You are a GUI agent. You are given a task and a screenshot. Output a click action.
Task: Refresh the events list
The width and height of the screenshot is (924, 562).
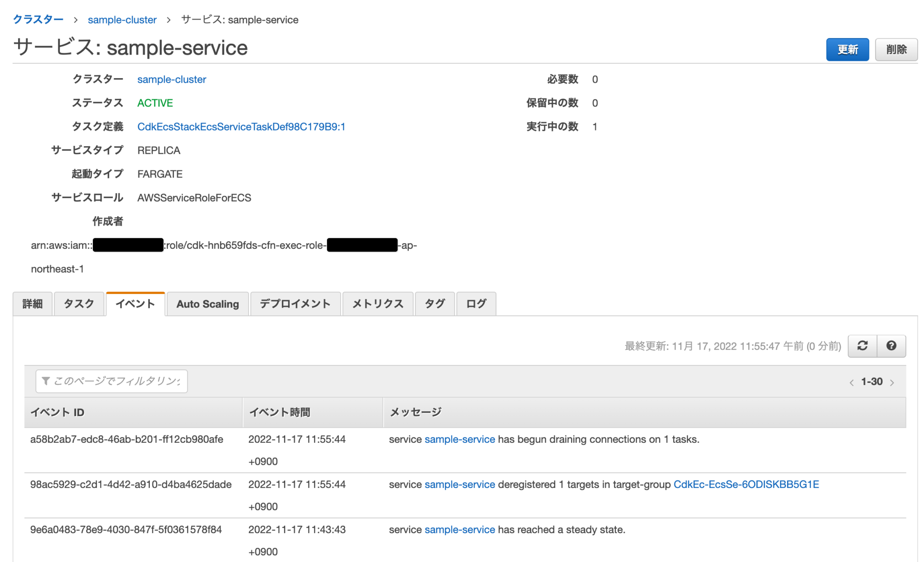(x=862, y=346)
